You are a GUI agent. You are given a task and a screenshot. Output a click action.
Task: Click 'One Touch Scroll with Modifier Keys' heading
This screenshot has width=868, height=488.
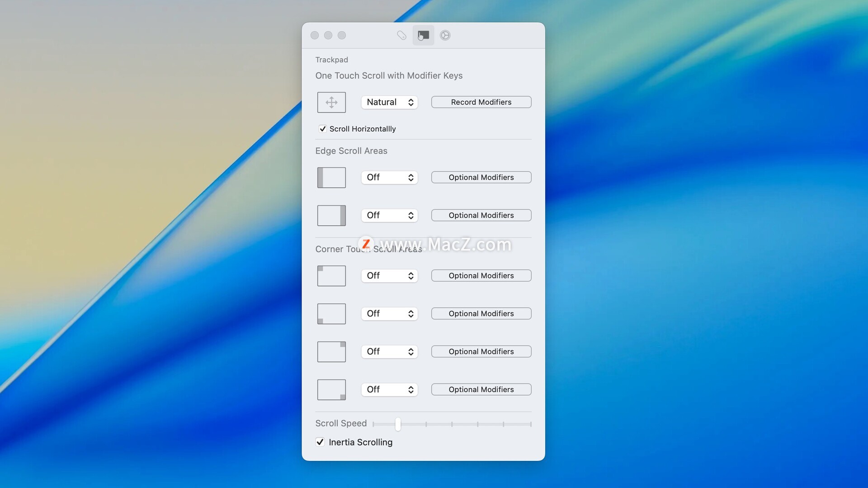point(389,75)
